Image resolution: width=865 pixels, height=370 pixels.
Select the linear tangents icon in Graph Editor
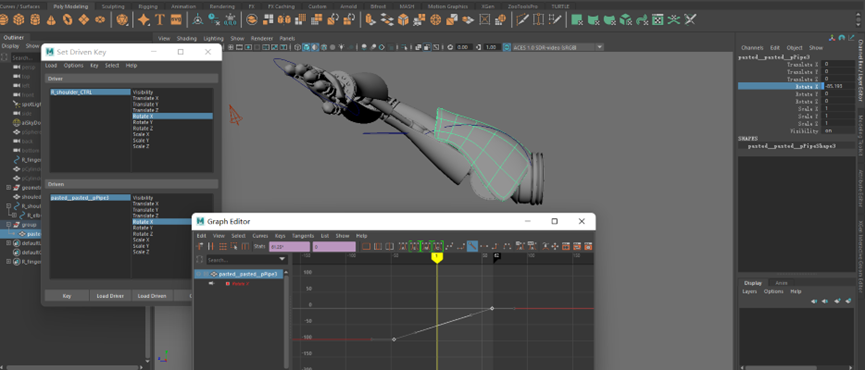[472, 246]
